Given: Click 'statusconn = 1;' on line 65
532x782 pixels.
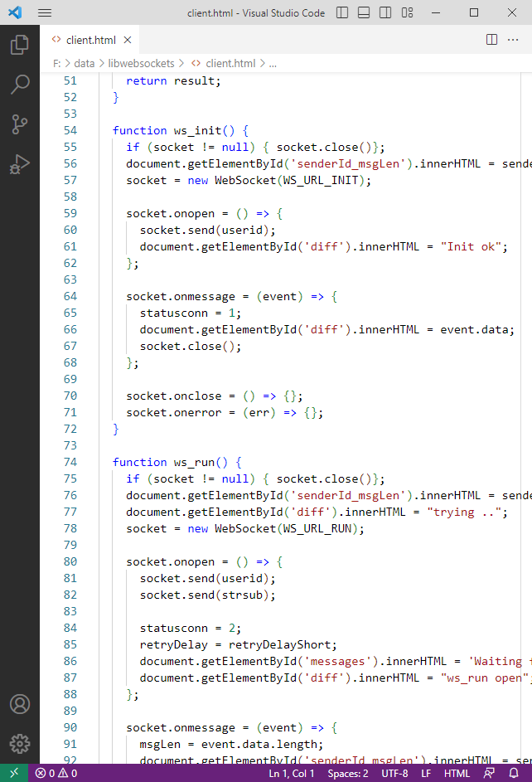Looking at the screenshot, I should (191, 313).
